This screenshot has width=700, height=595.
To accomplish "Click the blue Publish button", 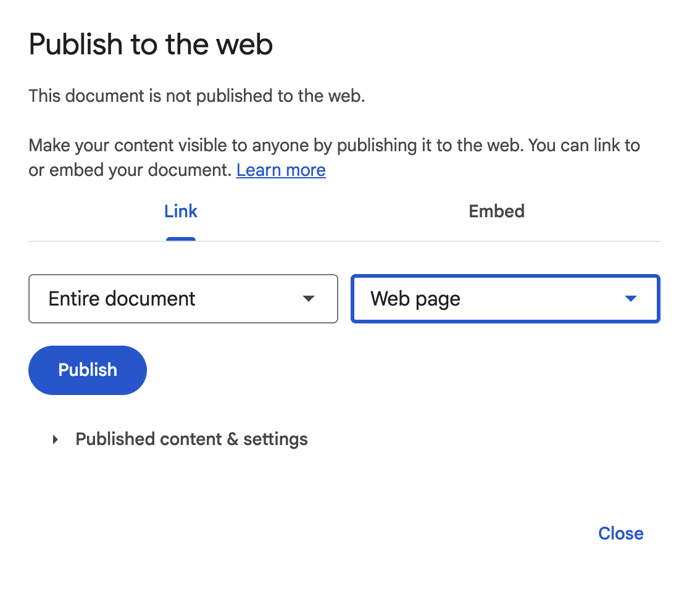I will (88, 370).
